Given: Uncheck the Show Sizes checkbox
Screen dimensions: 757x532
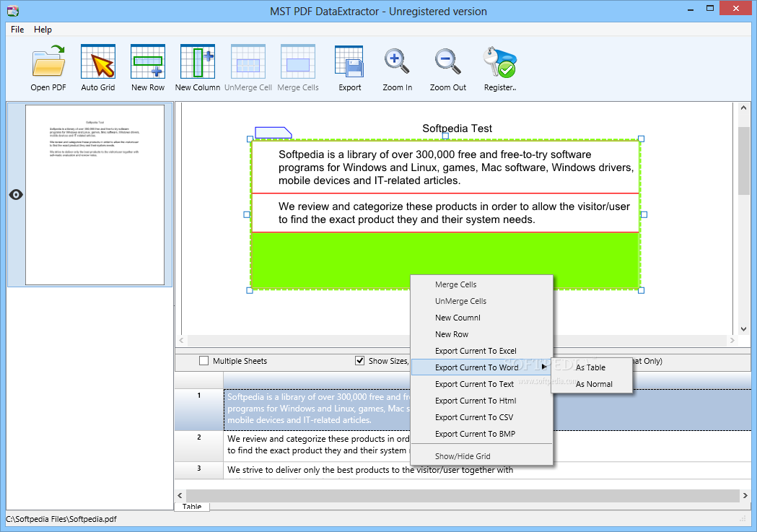Looking at the screenshot, I should click(359, 361).
